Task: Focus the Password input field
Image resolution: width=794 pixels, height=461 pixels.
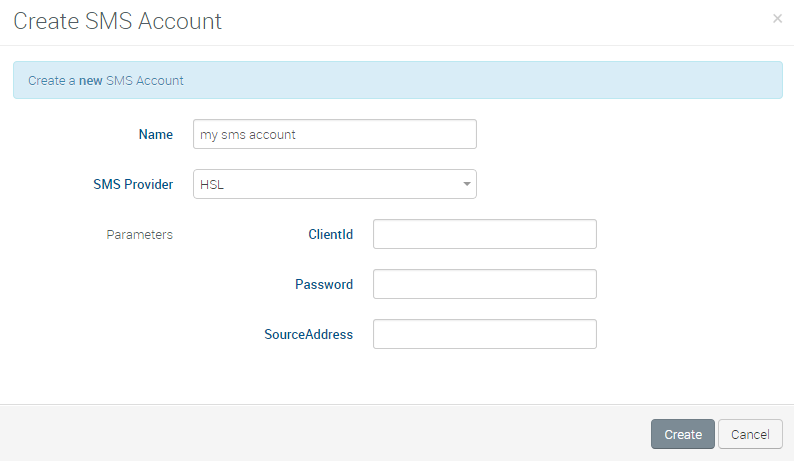Action: click(484, 284)
